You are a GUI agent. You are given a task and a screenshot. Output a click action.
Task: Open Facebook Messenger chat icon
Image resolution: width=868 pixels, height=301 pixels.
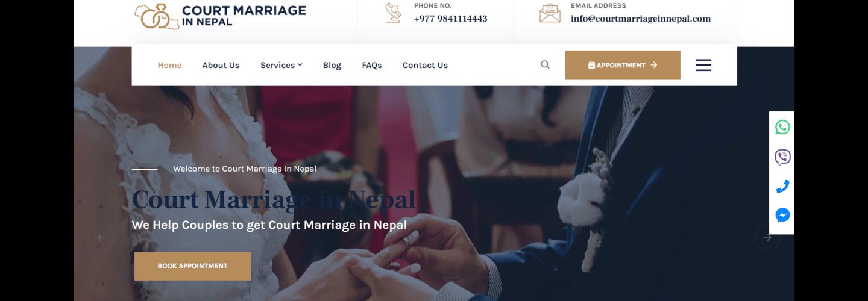tap(782, 216)
